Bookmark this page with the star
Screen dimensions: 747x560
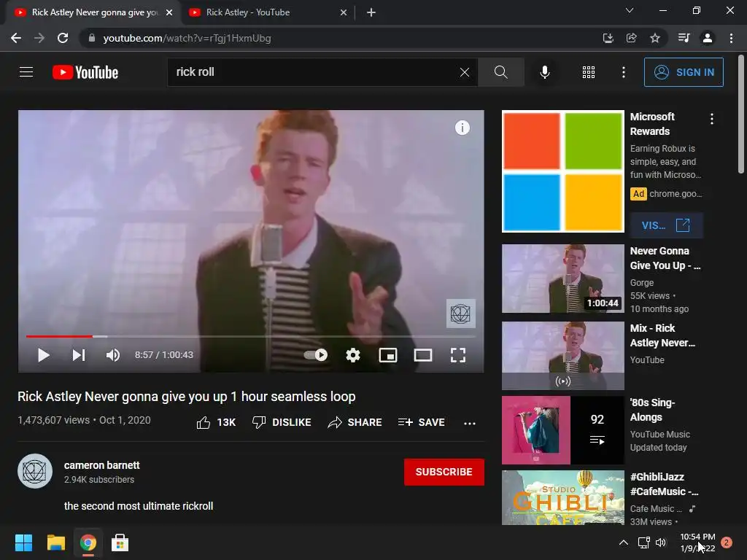point(655,38)
